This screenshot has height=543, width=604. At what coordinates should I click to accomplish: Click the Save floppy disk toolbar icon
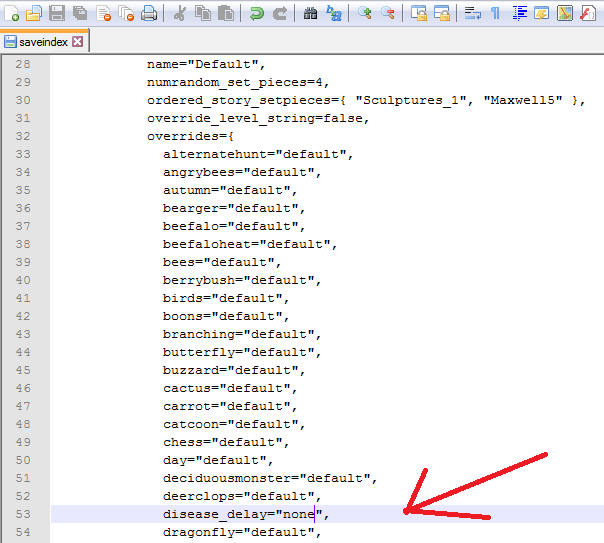[57, 13]
